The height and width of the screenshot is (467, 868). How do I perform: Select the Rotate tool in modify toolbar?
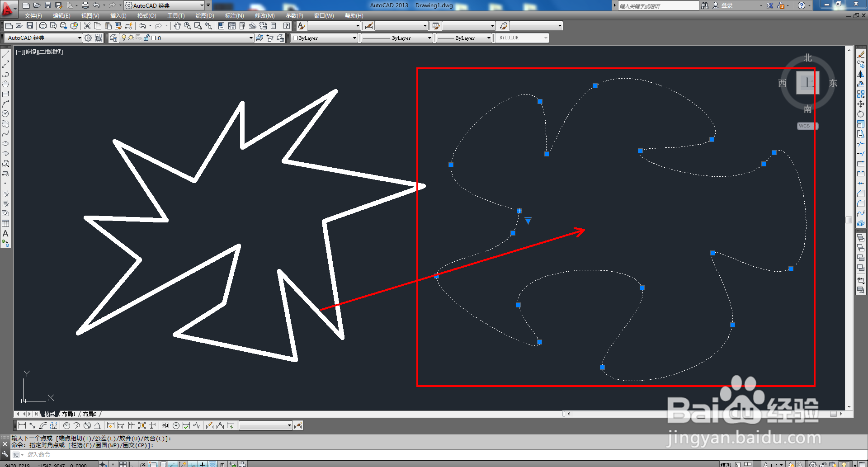click(861, 114)
